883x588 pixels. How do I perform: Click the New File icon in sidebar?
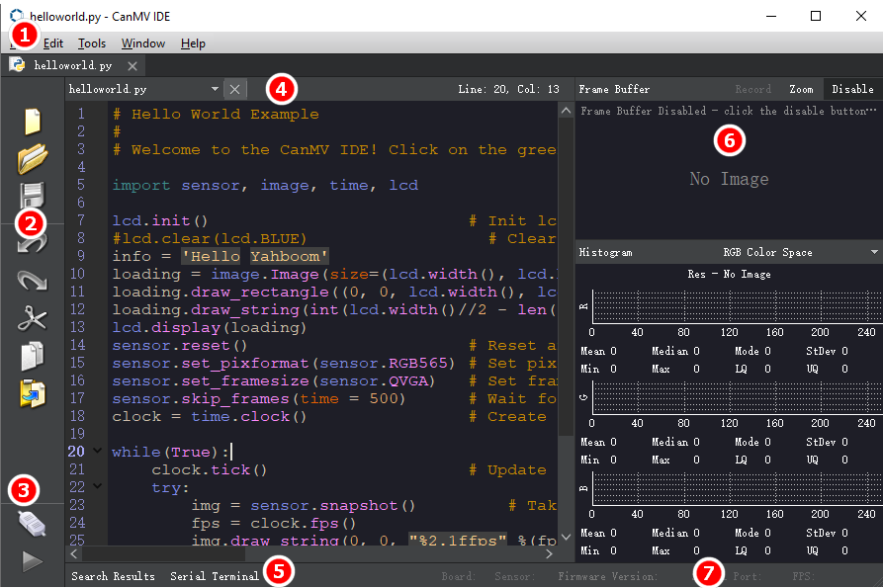(x=33, y=122)
